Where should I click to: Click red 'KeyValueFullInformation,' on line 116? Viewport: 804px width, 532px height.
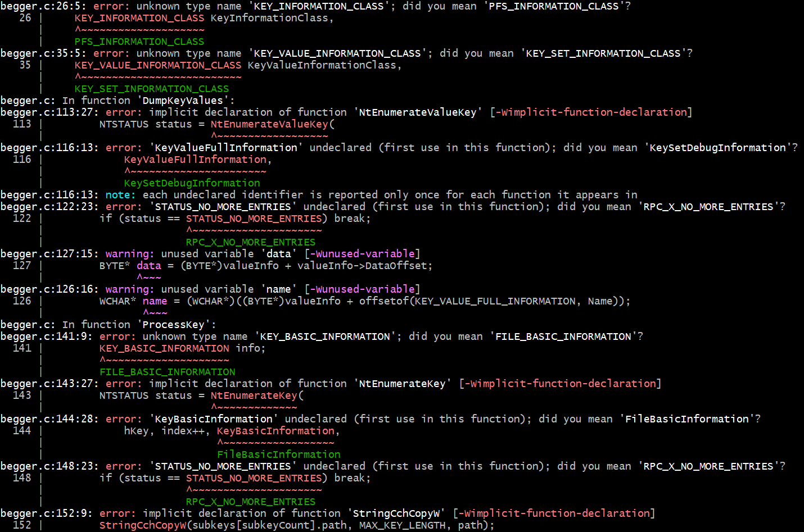click(x=198, y=160)
